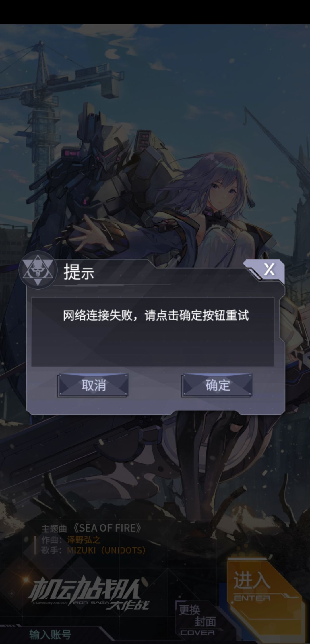Click the GameDuchy 2016-2020 copyright text

pyautogui.click(x=50, y=603)
